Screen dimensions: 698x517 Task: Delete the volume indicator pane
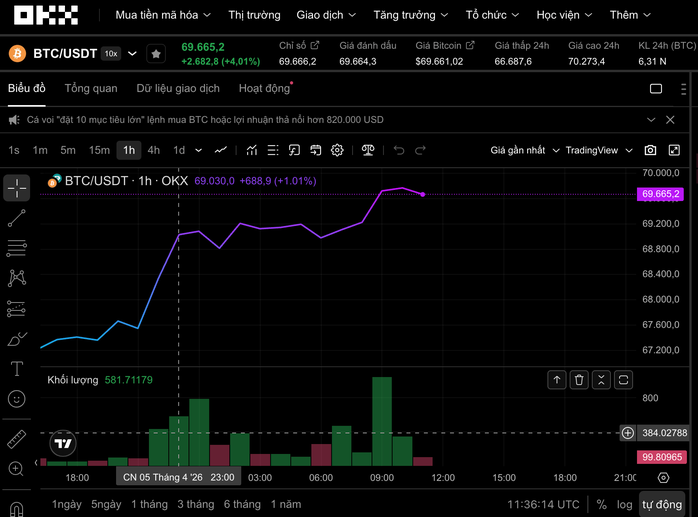pyautogui.click(x=579, y=379)
